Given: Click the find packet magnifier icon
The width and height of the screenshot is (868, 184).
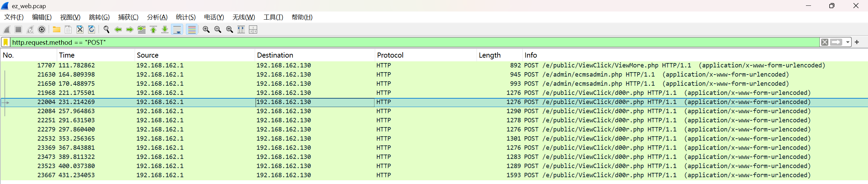Looking at the screenshot, I should pyautogui.click(x=106, y=30).
